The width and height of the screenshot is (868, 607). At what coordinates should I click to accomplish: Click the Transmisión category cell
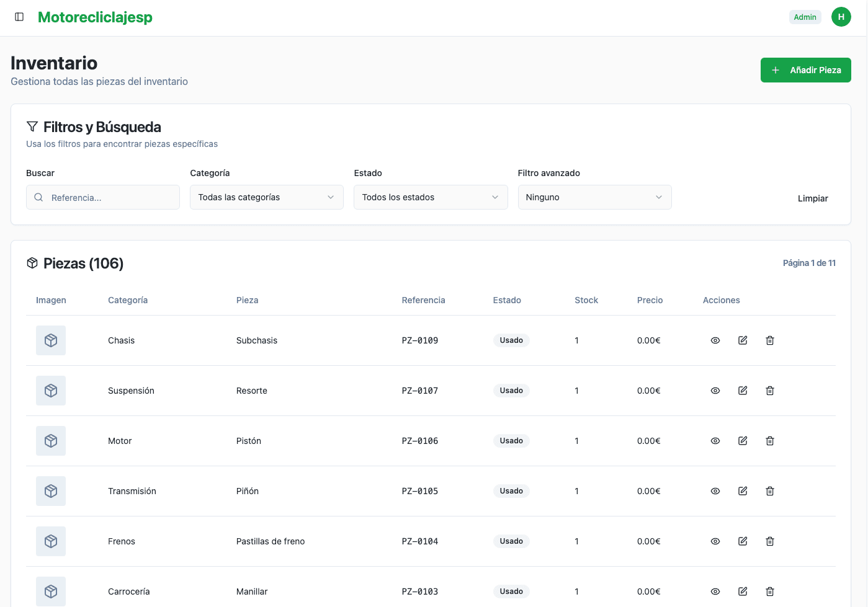point(132,491)
